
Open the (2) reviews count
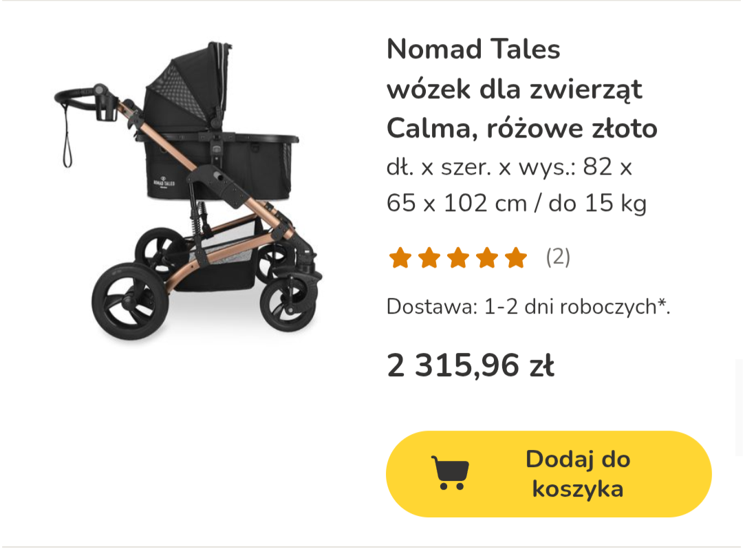(x=558, y=257)
